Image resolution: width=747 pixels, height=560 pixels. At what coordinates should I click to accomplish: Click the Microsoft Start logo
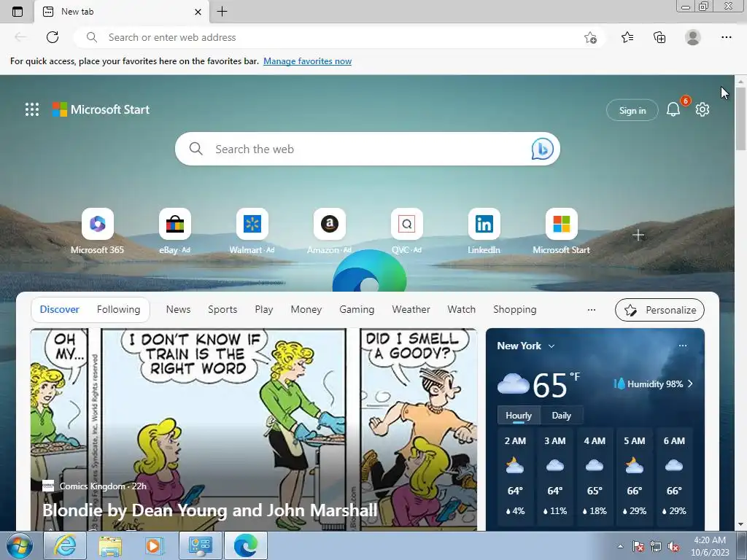101,109
